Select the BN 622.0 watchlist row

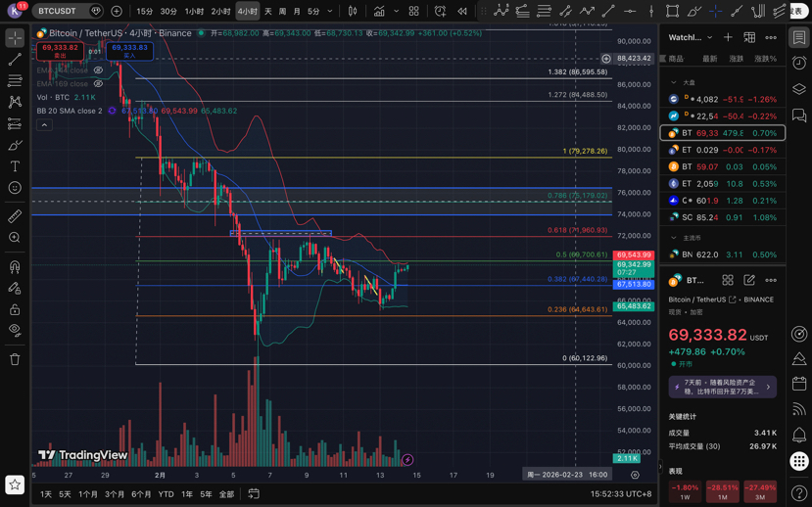coord(723,254)
